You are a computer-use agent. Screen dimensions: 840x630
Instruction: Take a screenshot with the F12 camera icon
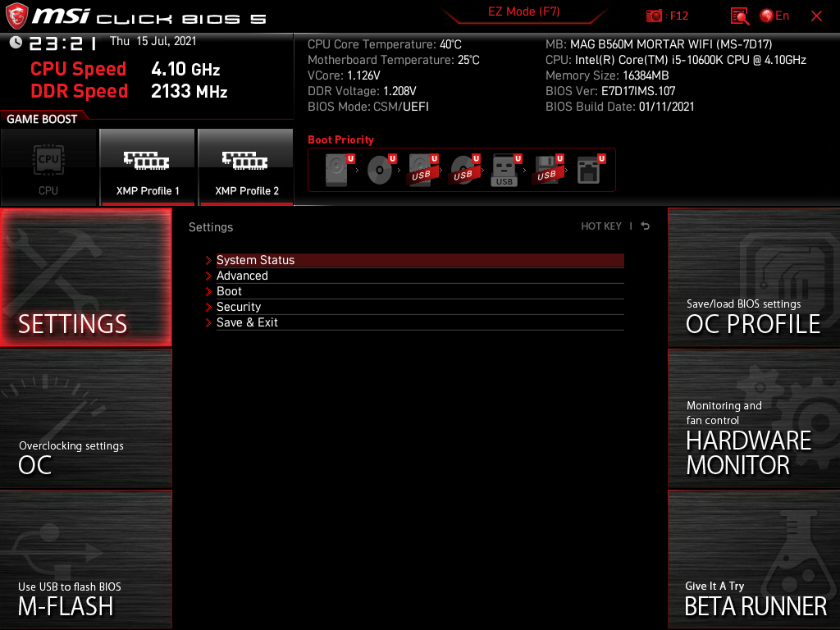655,16
